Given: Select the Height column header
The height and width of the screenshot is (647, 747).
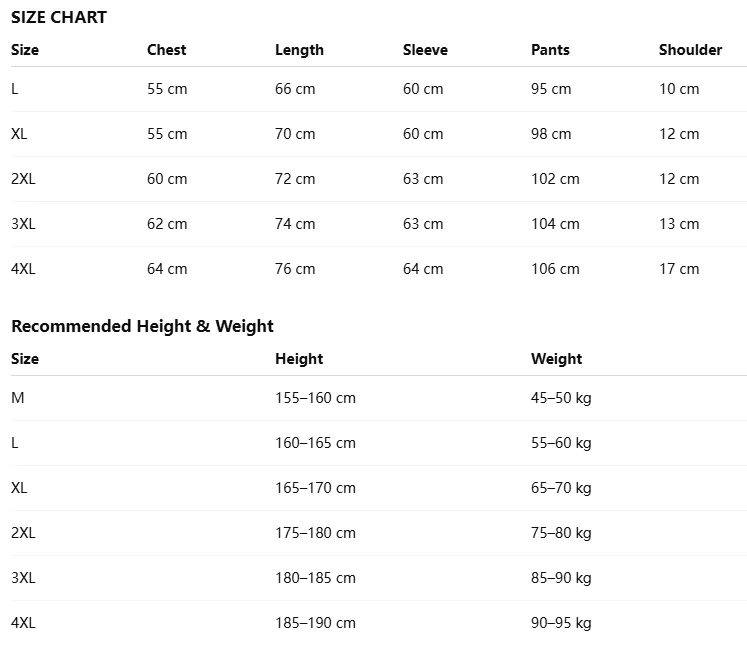Looking at the screenshot, I should coord(299,358).
